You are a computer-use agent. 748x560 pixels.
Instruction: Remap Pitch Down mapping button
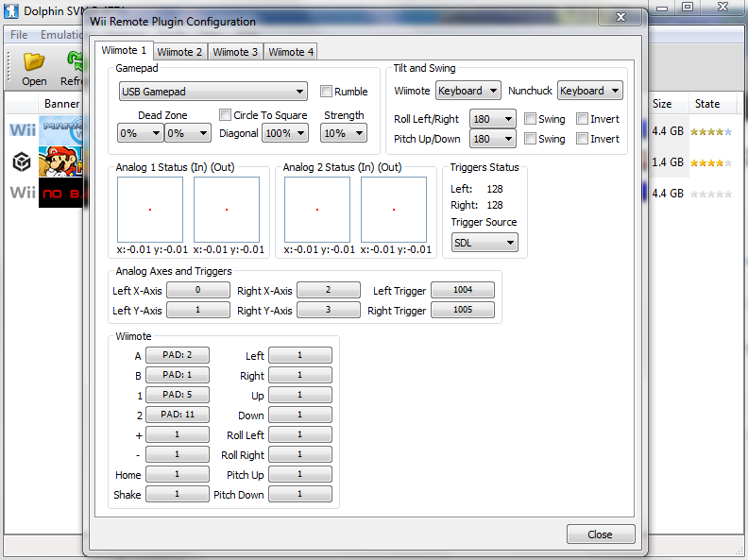tap(300, 494)
